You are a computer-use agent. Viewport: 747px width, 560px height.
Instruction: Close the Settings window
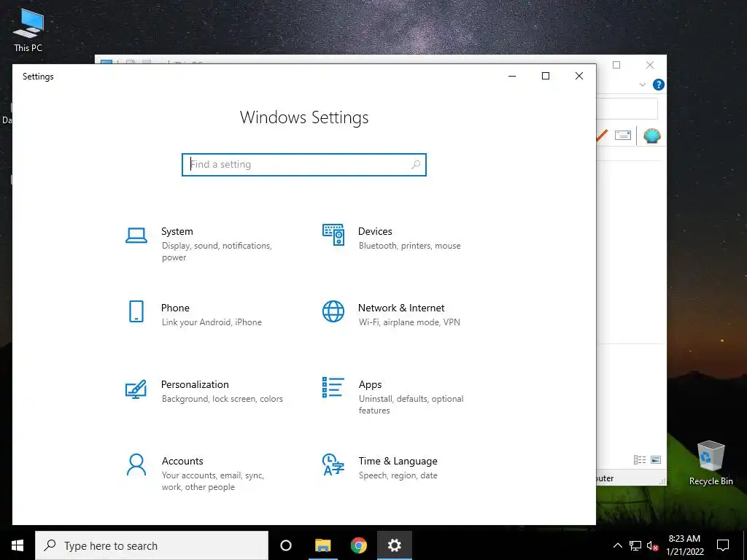coord(578,76)
